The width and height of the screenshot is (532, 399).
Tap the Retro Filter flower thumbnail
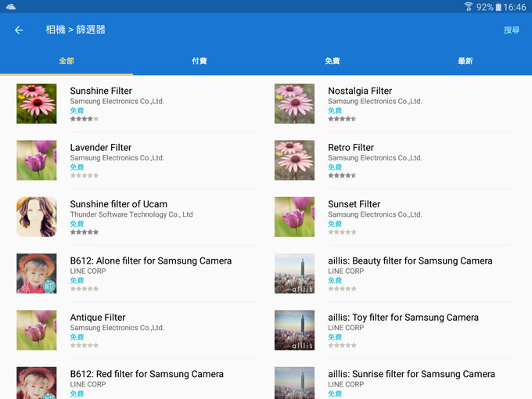coord(294,160)
